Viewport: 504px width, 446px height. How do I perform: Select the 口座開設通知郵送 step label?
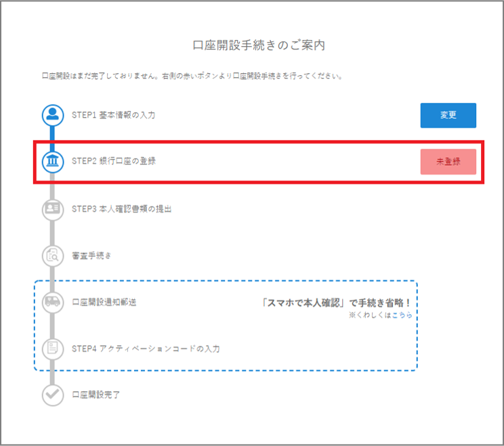tap(104, 302)
